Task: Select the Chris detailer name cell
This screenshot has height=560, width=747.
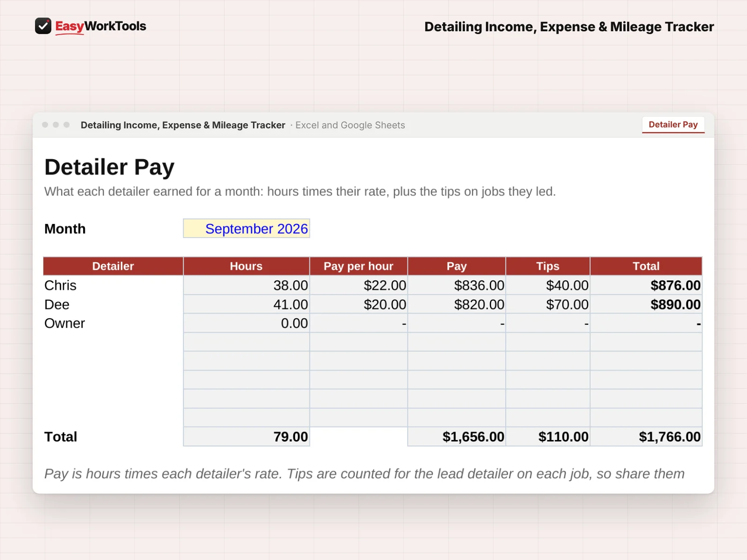Action: click(x=113, y=285)
